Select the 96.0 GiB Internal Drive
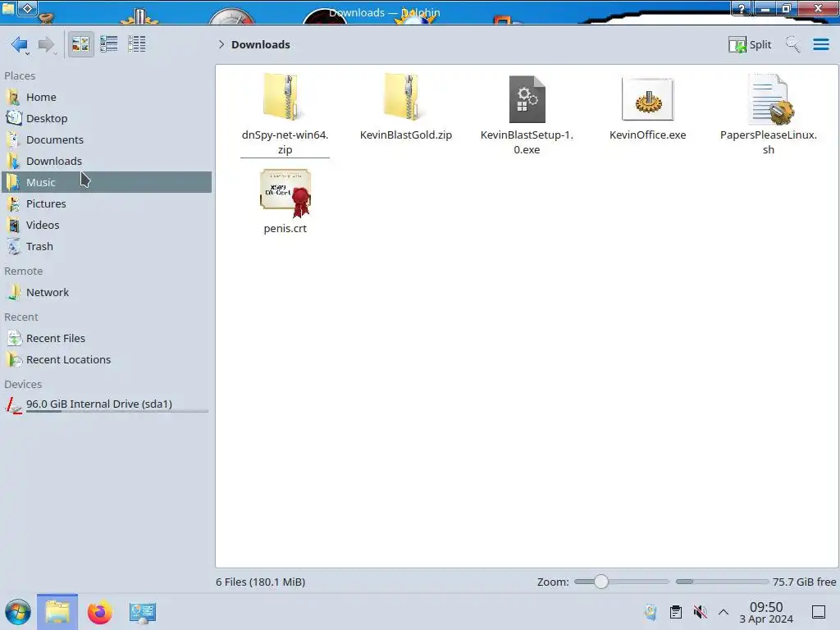 click(x=107, y=404)
